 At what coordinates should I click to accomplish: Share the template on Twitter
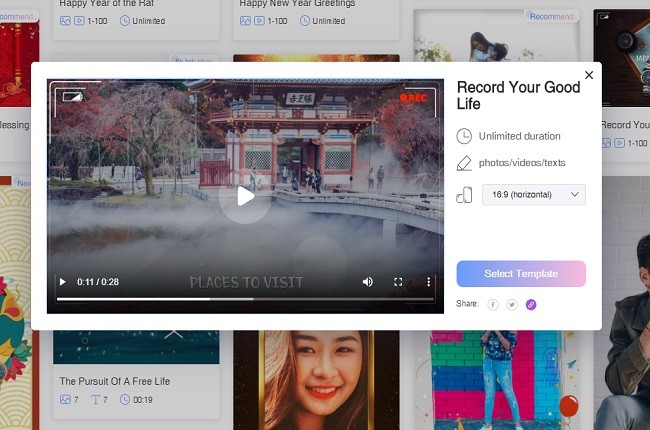[511, 304]
